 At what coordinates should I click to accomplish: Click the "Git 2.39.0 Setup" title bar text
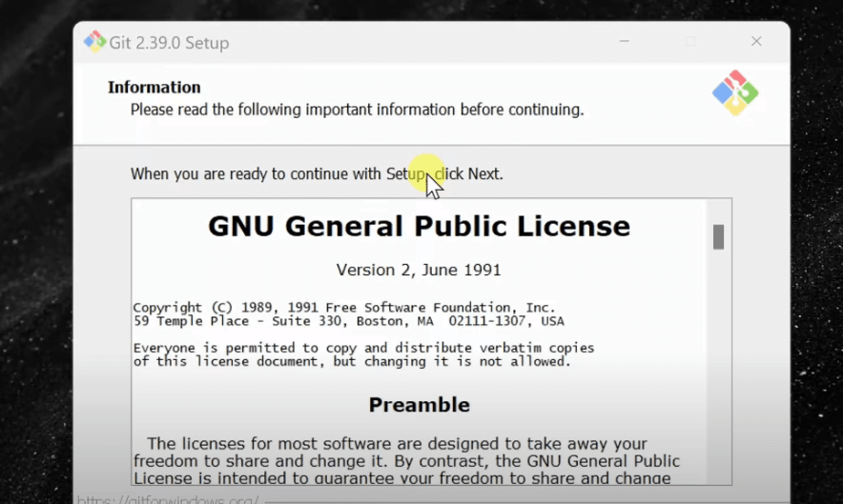click(170, 43)
